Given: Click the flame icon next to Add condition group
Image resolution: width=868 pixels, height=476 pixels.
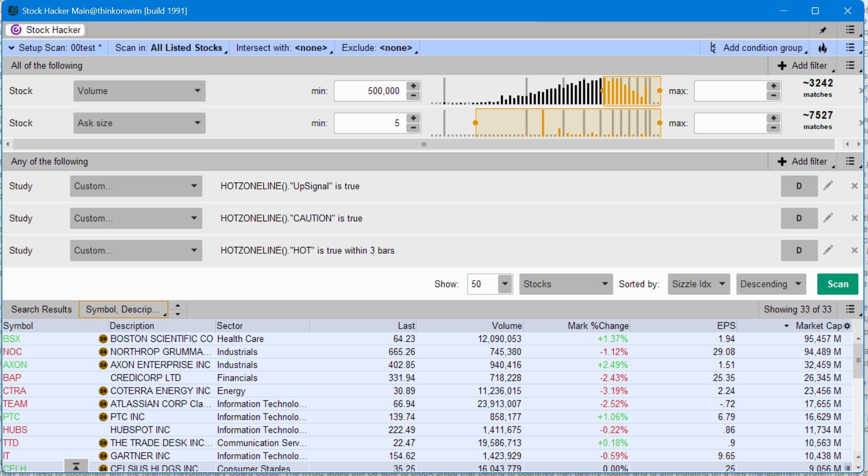Looking at the screenshot, I should click(x=822, y=48).
